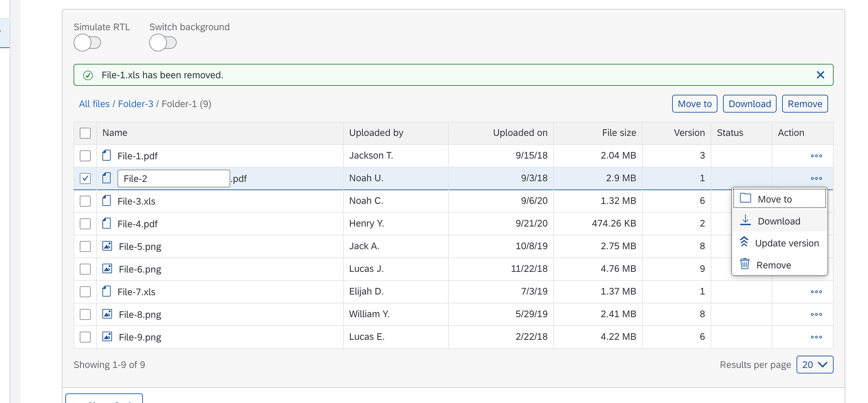Screen dimensions: 868x403
Task: Expand the Results per page dropdown
Action: coord(814,365)
